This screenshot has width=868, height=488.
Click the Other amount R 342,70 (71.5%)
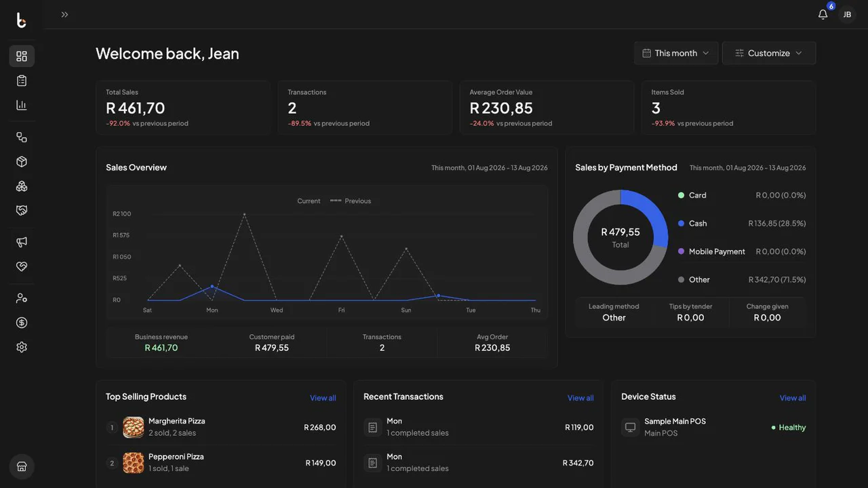tap(777, 279)
